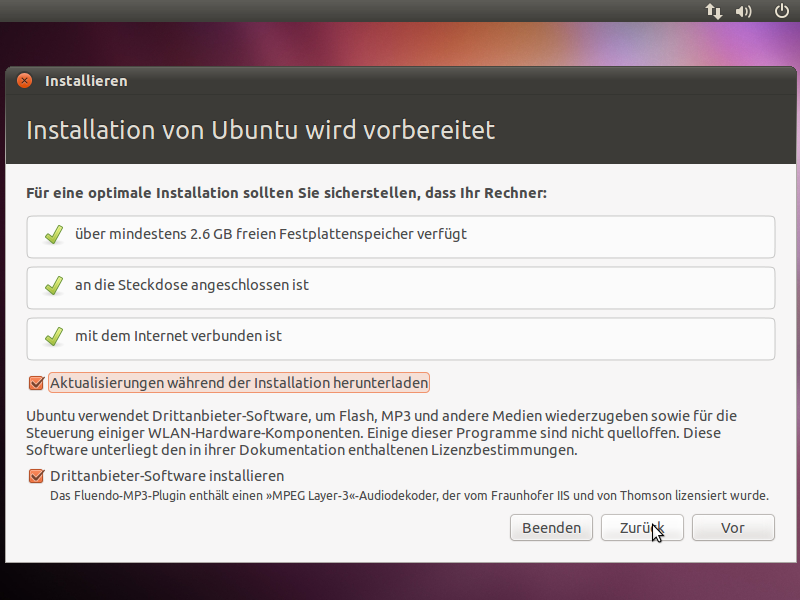Click the green checkmark beside Festplattenspeicher requirement
The height and width of the screenshot is (600, 800).
tap(54, 234)
